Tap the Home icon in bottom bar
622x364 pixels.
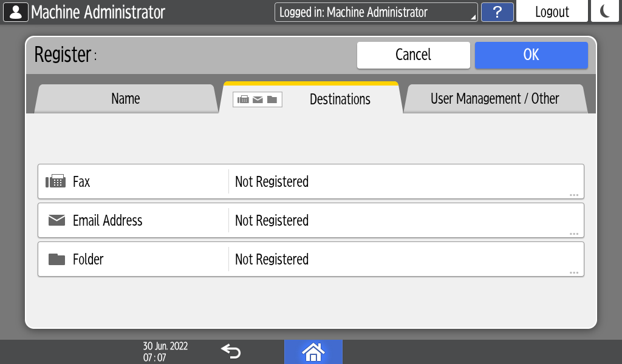(x=313, y=352)
